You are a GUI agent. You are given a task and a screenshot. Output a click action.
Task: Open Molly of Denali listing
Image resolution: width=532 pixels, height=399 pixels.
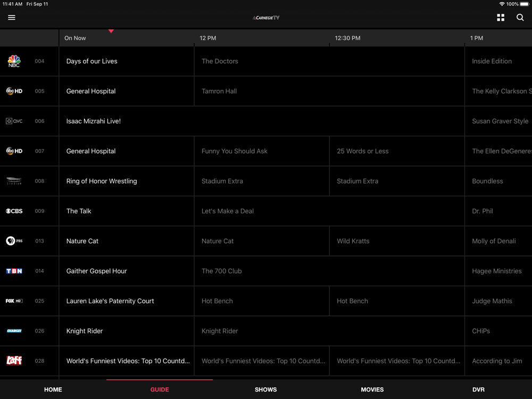coord(498,241)
